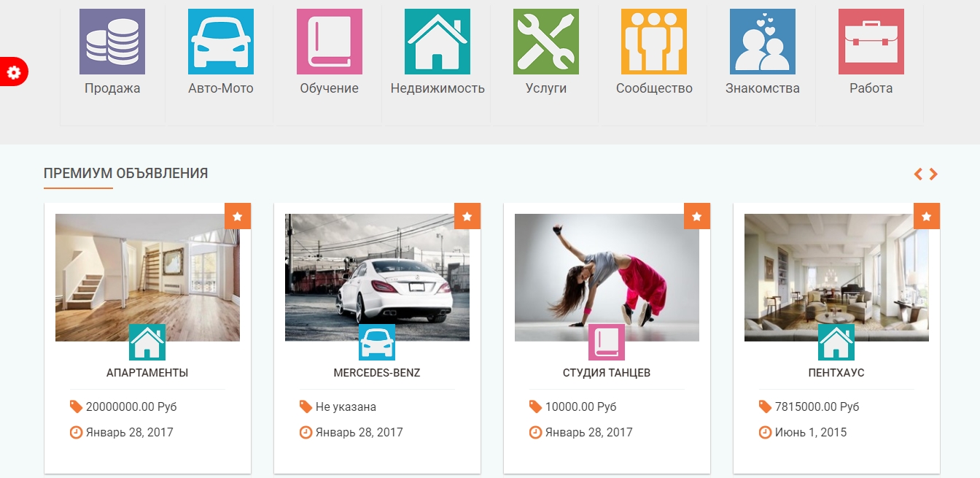
Task: Show previous premium listings with left arrow
Action: pyautogui.click(x=919, y=174)
